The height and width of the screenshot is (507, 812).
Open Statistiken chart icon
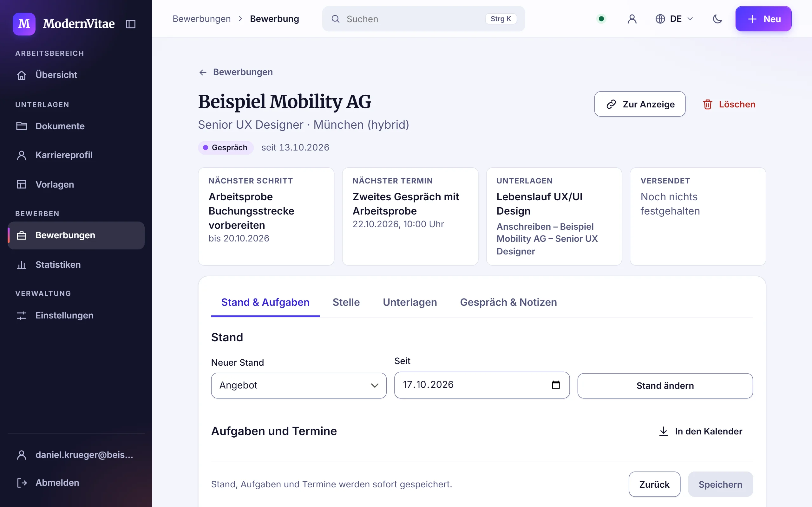pyautogui.click(x=22, y=265)
